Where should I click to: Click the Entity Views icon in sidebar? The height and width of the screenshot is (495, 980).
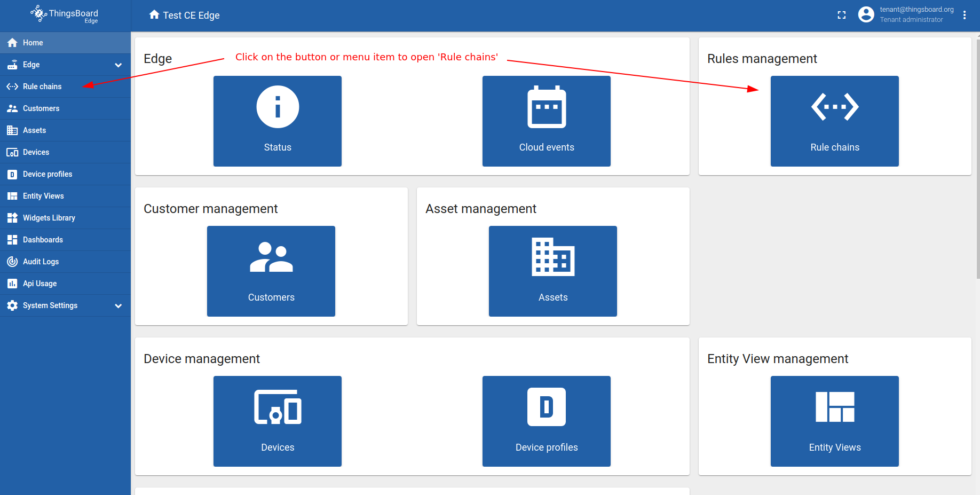[x=12, y=196]
